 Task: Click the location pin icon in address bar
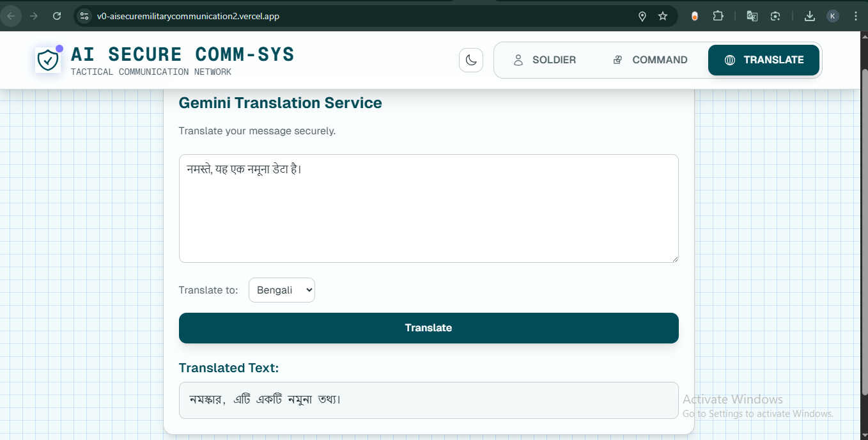click(x=642, y=16)
